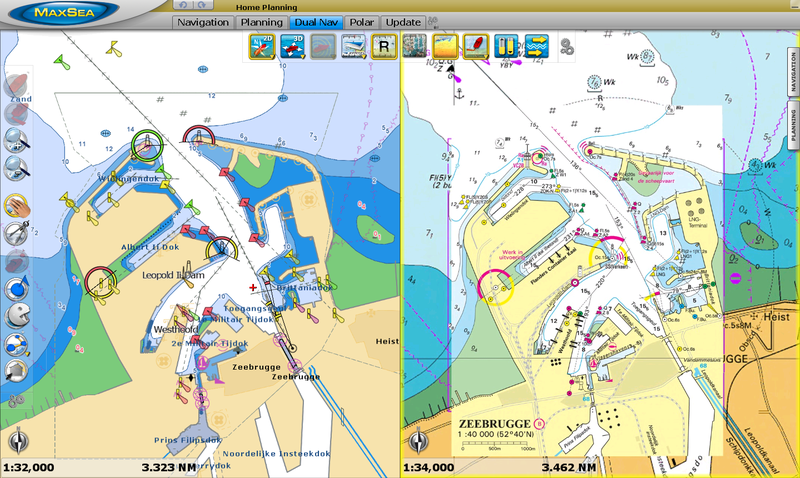800x478 pixels.
Task: Click the 1:34,000 scale readout
Action: [x=431, y=467]
